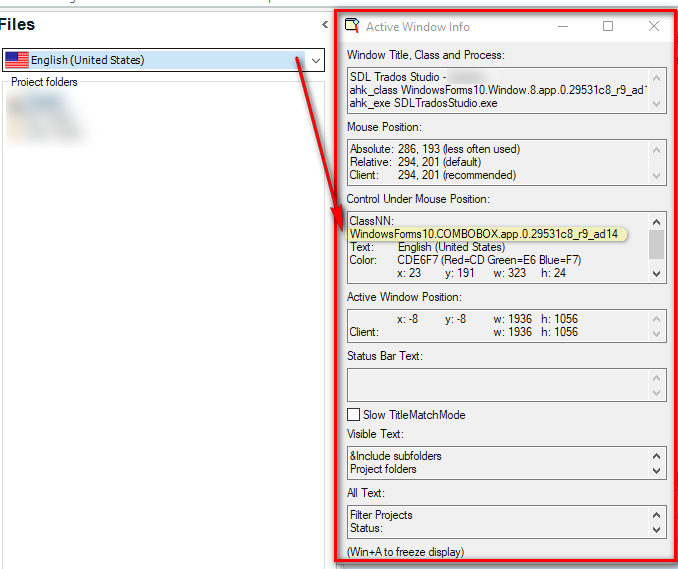
Task: Click inside the Active Window Position box
Action: (x=500, y=325)
